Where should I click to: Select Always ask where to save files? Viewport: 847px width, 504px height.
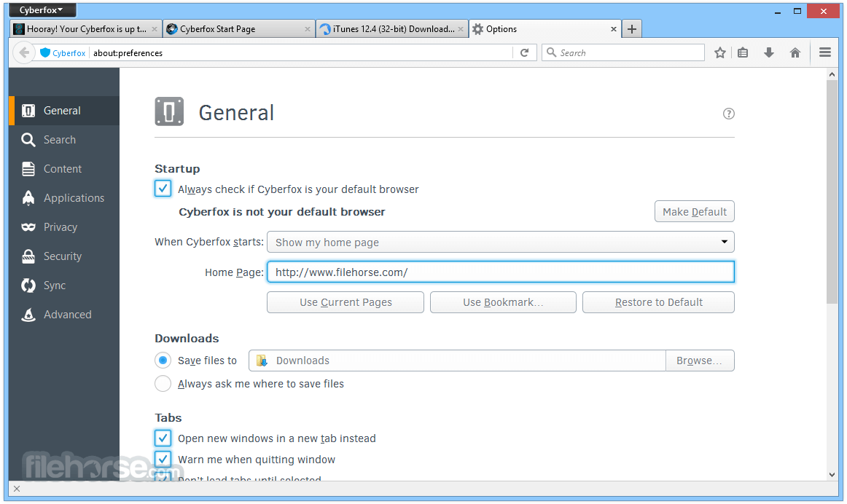pos(163,383)
